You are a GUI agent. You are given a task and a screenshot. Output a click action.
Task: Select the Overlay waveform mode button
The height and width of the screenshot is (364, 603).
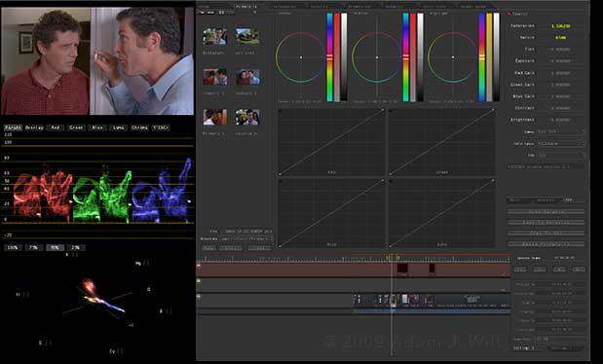(34, 127)
